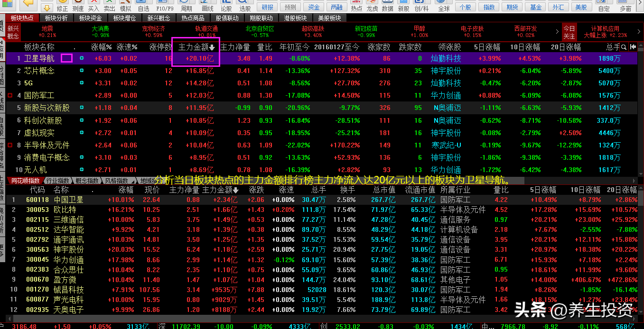Open the 模拟 simulated trading tool
Screen dimensions: 644x329
pos(125,6)
